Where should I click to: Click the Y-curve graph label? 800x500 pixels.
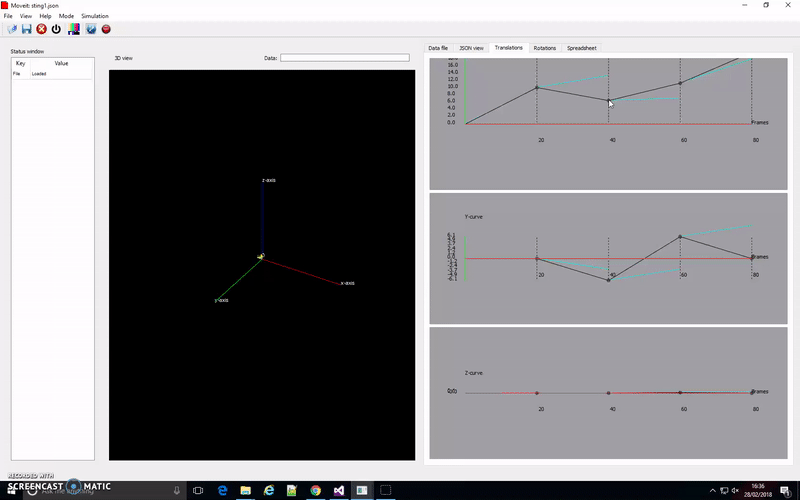[473, 217]
